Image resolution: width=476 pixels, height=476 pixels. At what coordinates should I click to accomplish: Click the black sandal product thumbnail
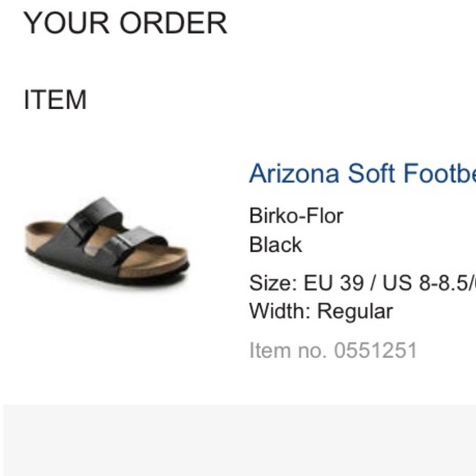click(107, 241)
